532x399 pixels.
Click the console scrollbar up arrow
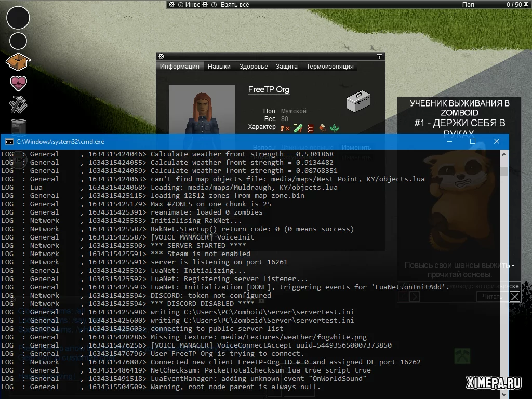(x=504, y=154)
